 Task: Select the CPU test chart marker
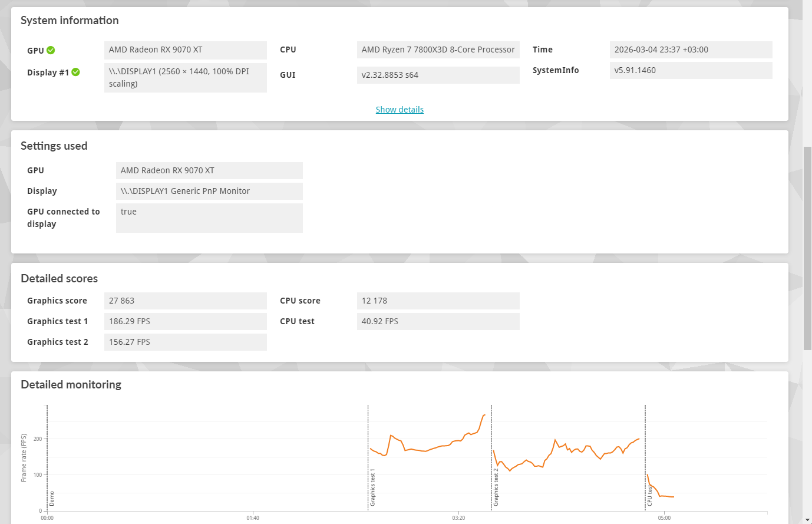650,496
